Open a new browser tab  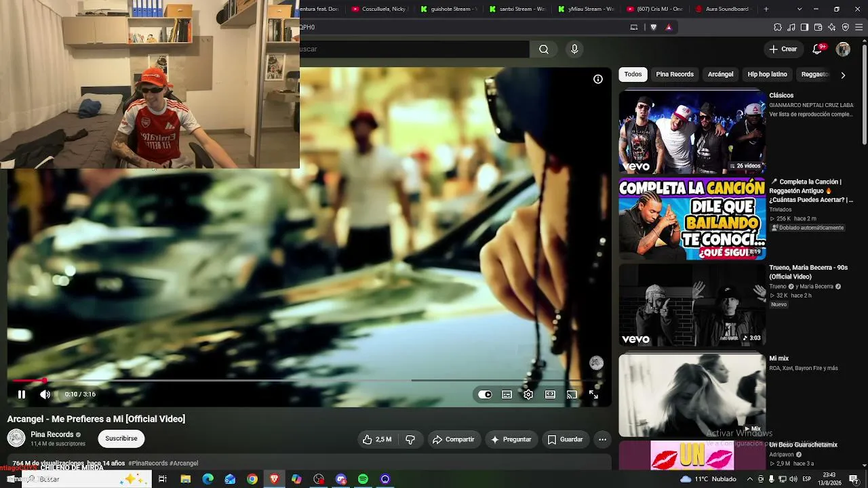[766, 9]
